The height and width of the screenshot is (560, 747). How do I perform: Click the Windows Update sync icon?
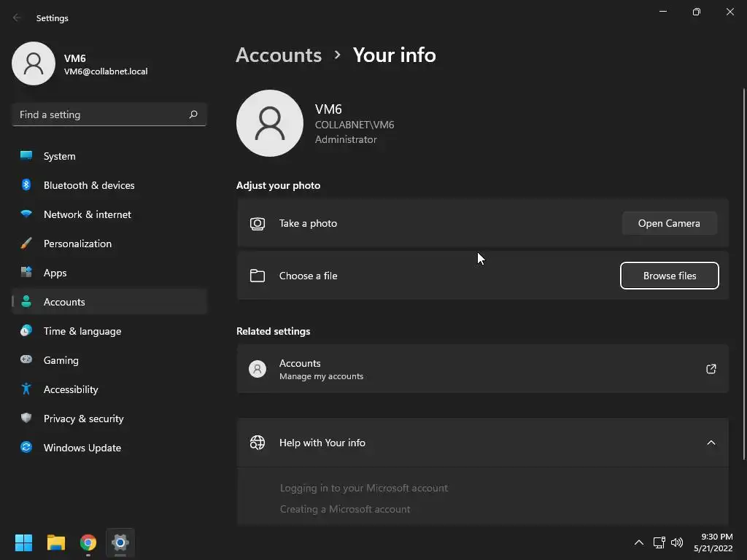point(26,448)
